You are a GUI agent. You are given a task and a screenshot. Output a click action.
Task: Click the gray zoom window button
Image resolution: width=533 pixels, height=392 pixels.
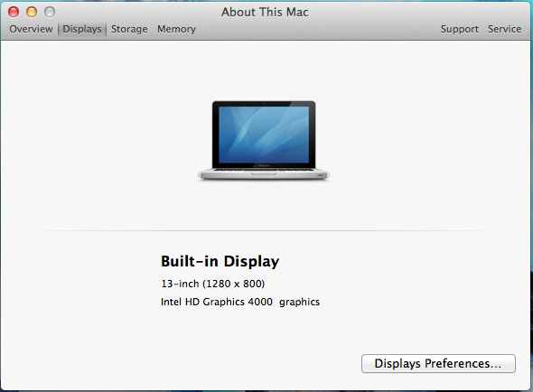pyautogui.click(x=50, y=12)
